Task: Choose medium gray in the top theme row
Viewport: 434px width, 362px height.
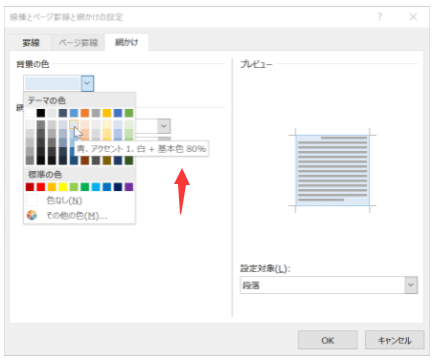Action: point(96,113)
